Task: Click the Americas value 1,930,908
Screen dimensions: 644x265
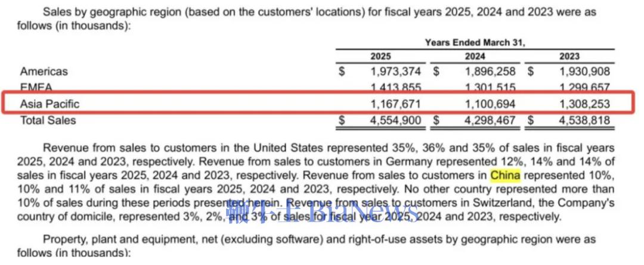Action: 584,71
